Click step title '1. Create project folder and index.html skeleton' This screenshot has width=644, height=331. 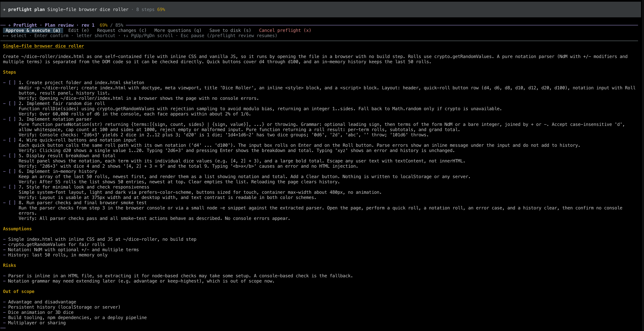coord(81,82)
